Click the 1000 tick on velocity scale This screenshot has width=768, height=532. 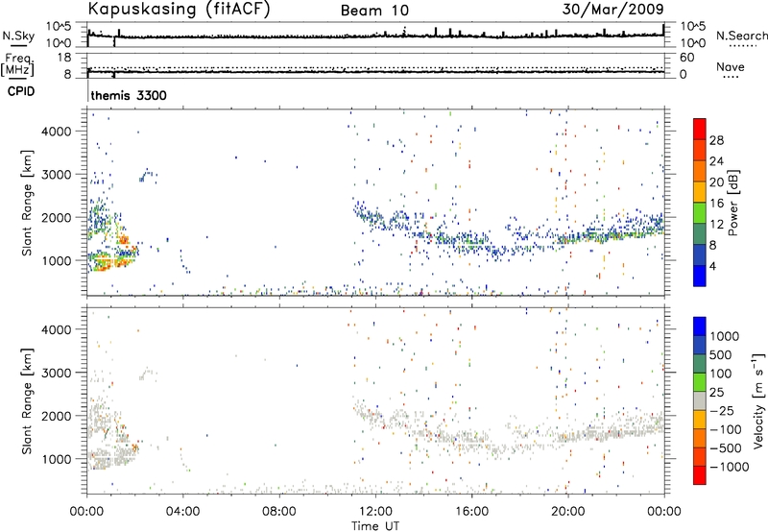(725, 336)
